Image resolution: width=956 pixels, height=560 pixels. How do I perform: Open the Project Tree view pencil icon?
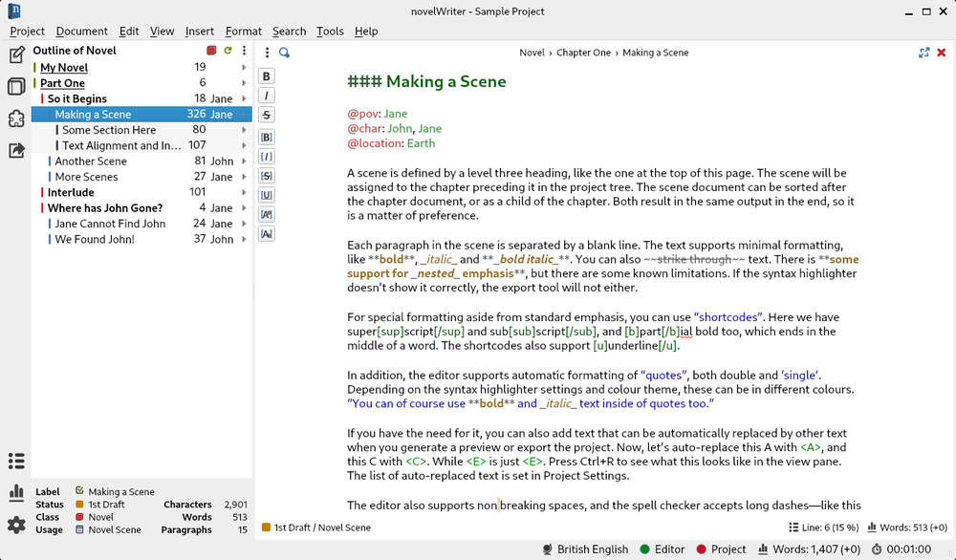click(16, 54)
